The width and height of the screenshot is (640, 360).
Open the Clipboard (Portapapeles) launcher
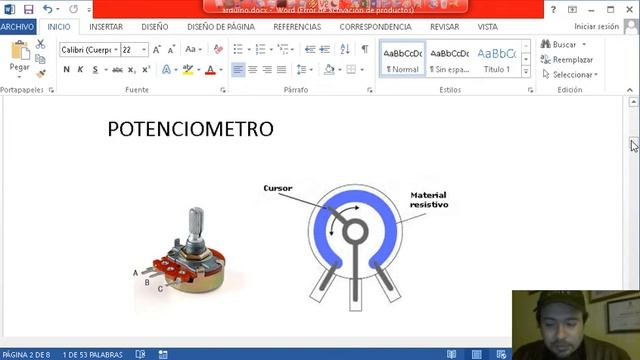tap(51, 90)
